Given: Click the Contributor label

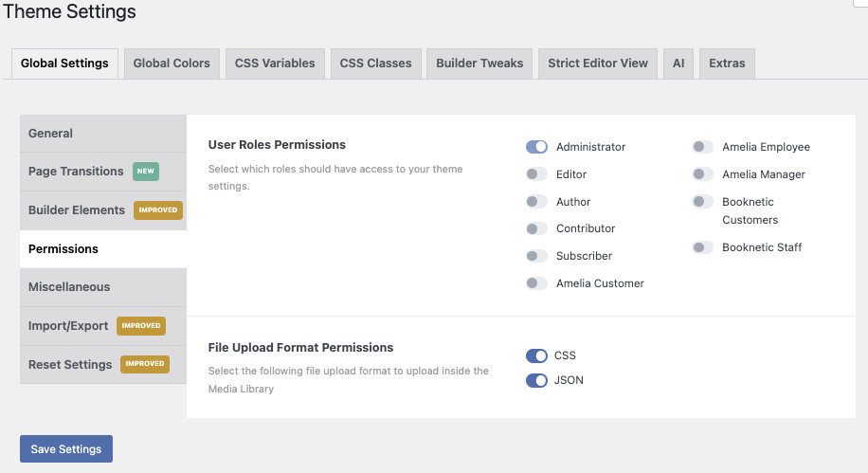Looking at the screenshot, I should (586, 228).
